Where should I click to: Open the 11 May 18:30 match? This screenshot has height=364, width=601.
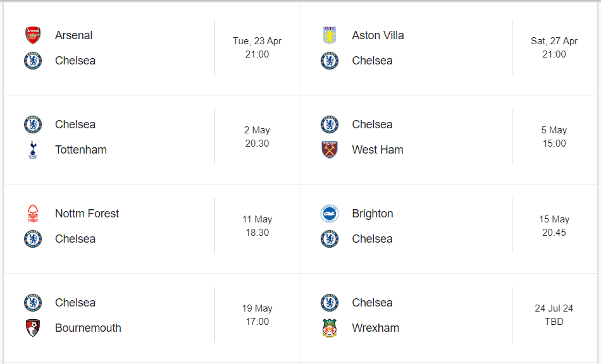click(257, 226)
